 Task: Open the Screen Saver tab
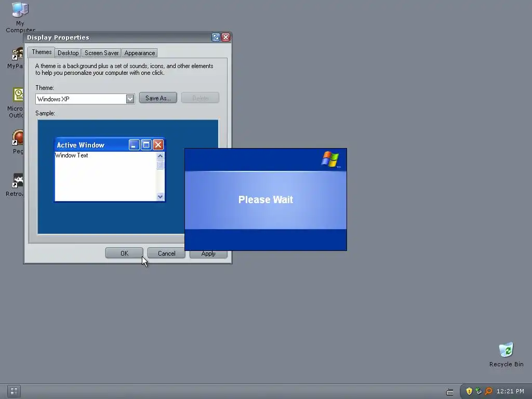pos(101,53)
